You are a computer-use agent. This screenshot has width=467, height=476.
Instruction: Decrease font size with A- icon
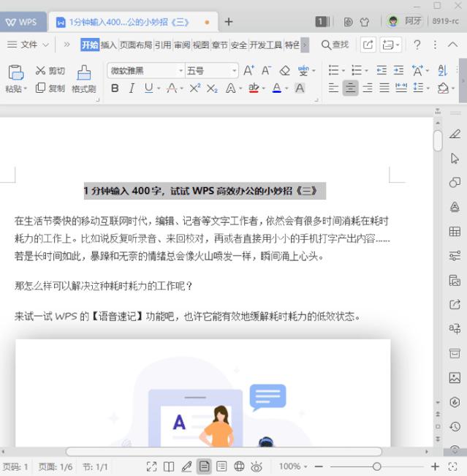(266, 71)
